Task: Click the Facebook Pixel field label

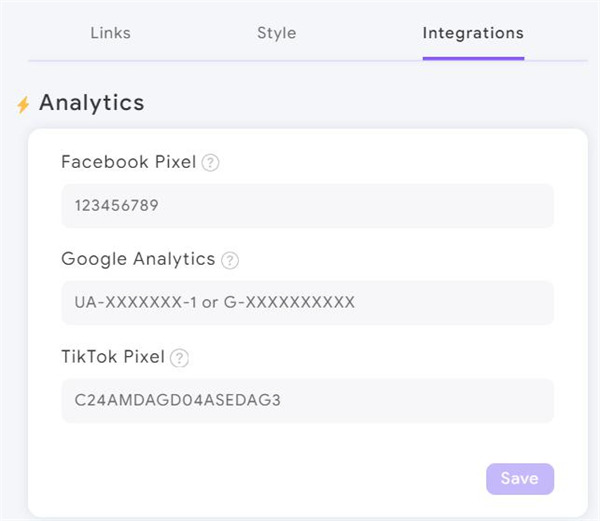Action: [129, 162]
